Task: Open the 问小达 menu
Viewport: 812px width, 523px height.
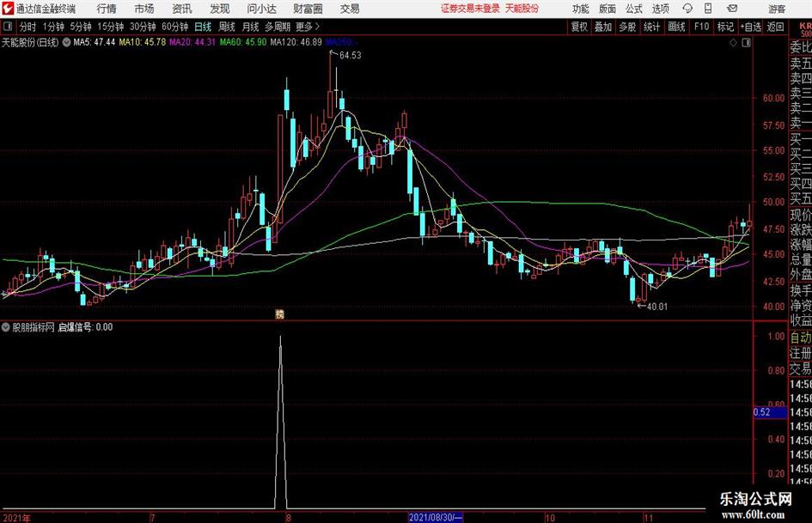Action: (x=261, y=9)
